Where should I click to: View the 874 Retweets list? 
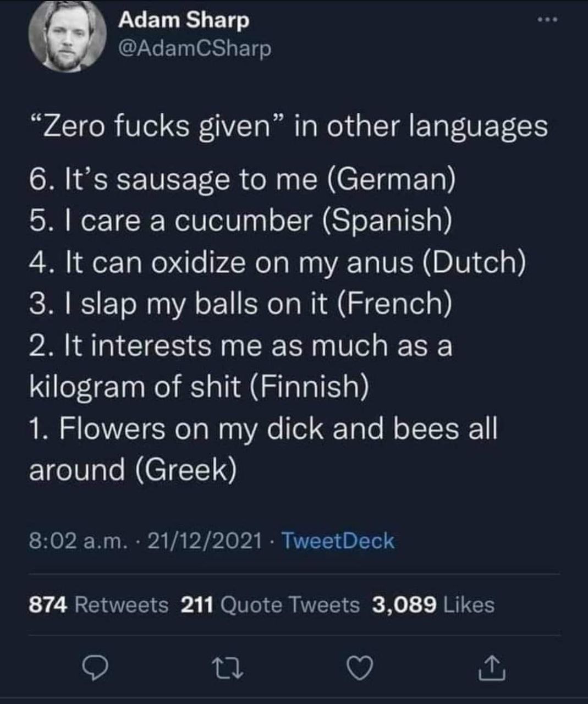98,604
